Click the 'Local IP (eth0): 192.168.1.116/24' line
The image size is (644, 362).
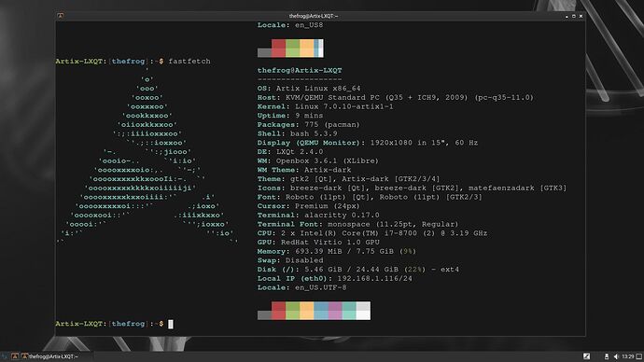point(335,278)
